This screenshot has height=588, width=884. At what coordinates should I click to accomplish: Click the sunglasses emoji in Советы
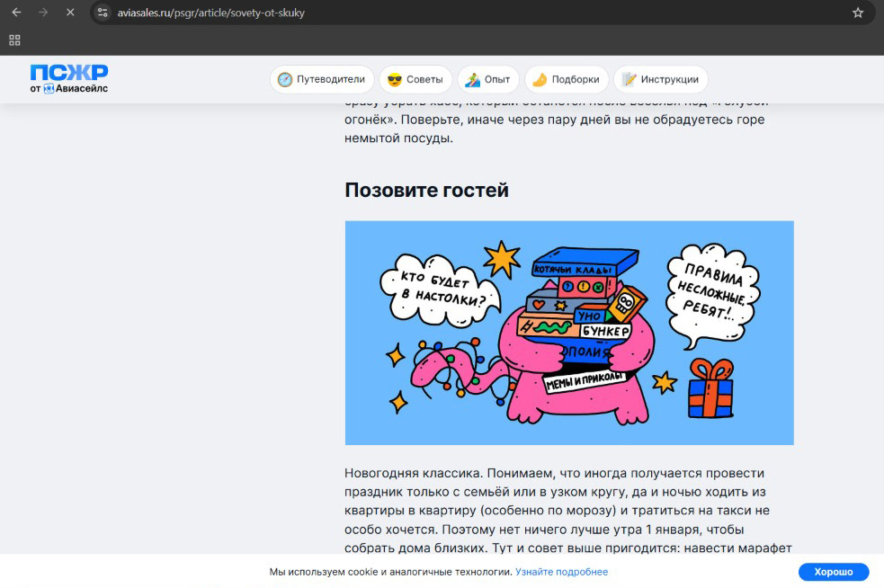(x=394, y=79)
